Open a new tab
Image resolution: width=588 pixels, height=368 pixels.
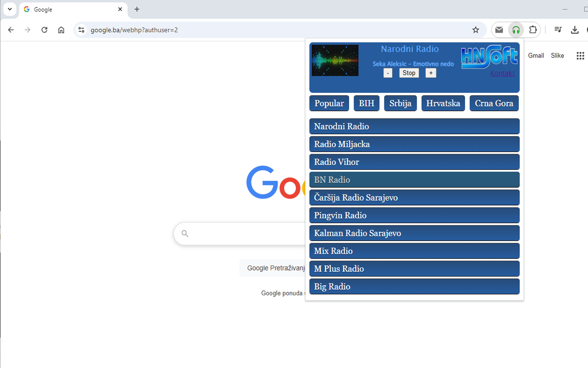(137, 9)
